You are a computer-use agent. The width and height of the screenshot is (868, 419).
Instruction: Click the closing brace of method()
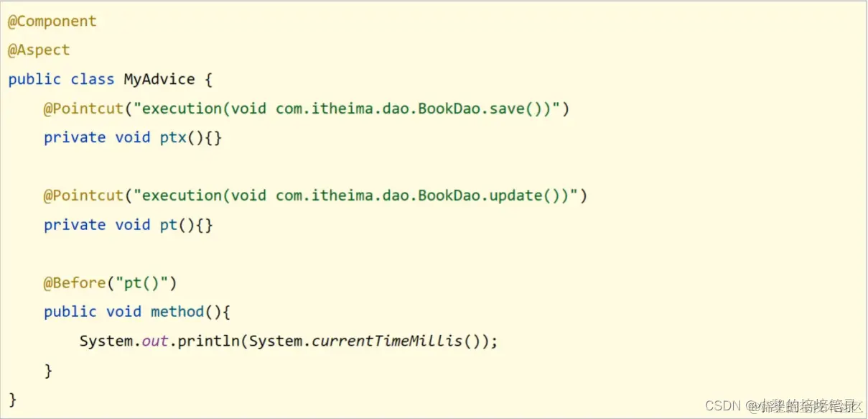[x=48, y=370]
